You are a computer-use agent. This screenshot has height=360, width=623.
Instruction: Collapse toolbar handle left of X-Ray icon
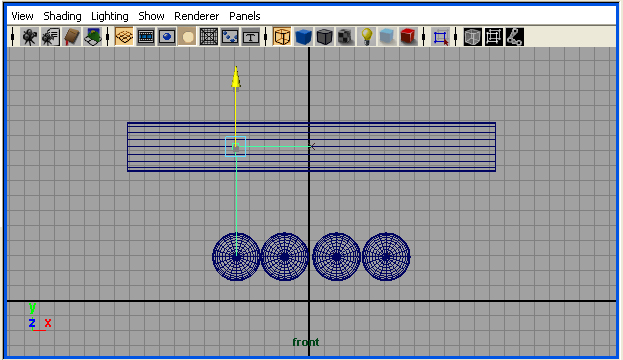tap(456, 37)
